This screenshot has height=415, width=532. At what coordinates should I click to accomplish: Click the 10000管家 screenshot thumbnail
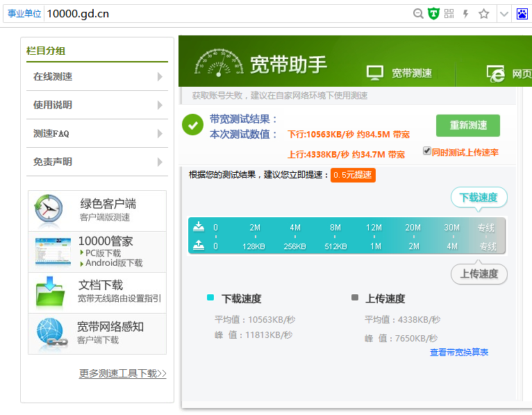tap(53, 252)
